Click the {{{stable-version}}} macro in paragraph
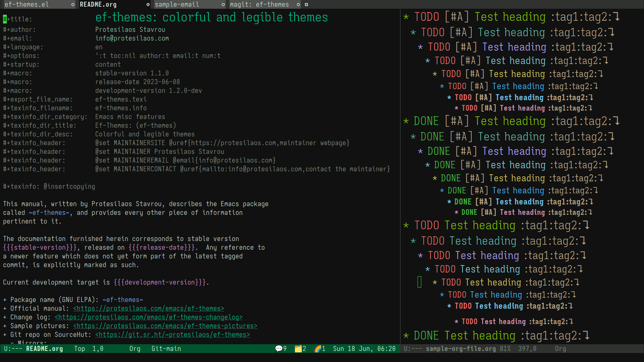This screenshot has width=644, height=362. click(40, 247)
